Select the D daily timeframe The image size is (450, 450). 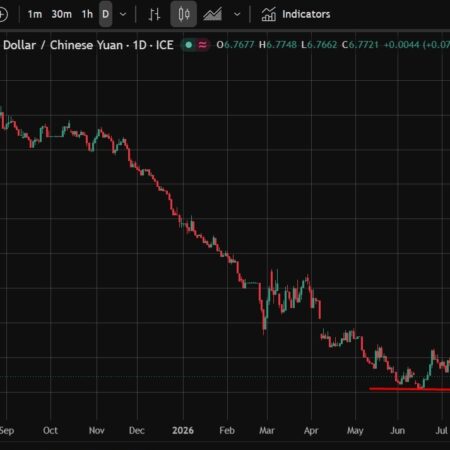[105, 14]
